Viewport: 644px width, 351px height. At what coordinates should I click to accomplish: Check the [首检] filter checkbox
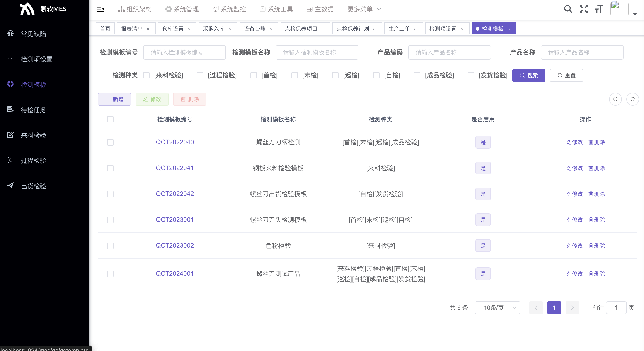click(254, 75)
